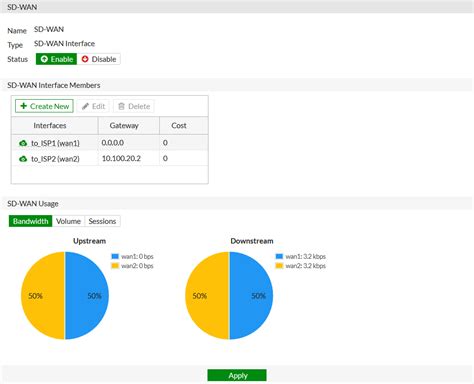This screenshot has height=384, width=474.
Task: Set SD-WAN status to Disable
Action: point(99,59)
